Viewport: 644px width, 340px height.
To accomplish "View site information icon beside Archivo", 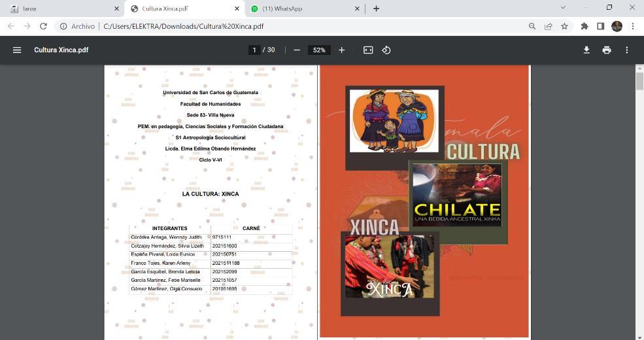I will (63, 26).
